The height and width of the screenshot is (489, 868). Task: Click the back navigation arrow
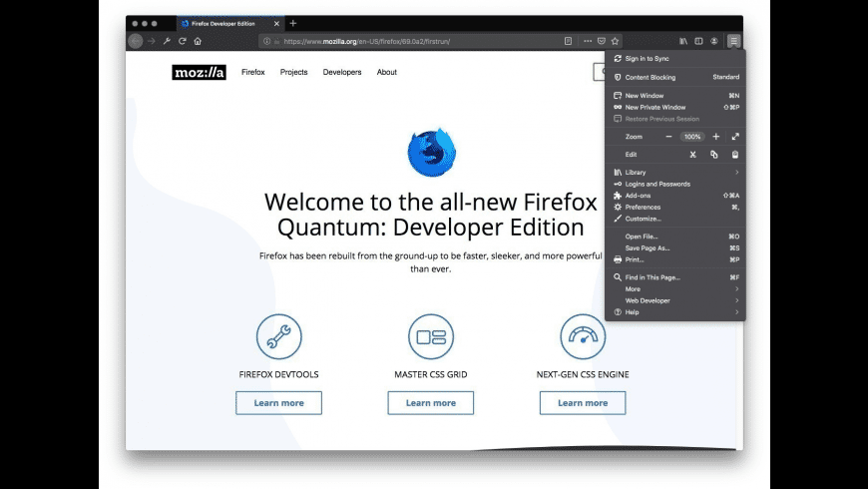135,41
